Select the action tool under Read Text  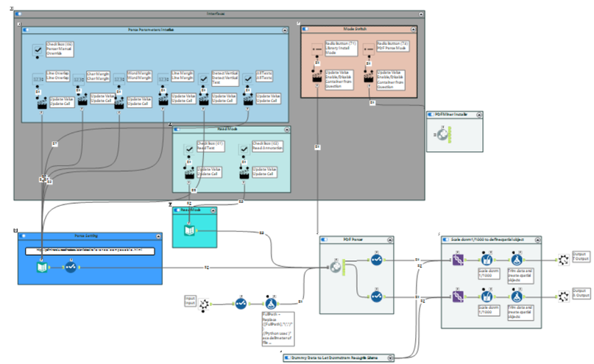(189, 174)
